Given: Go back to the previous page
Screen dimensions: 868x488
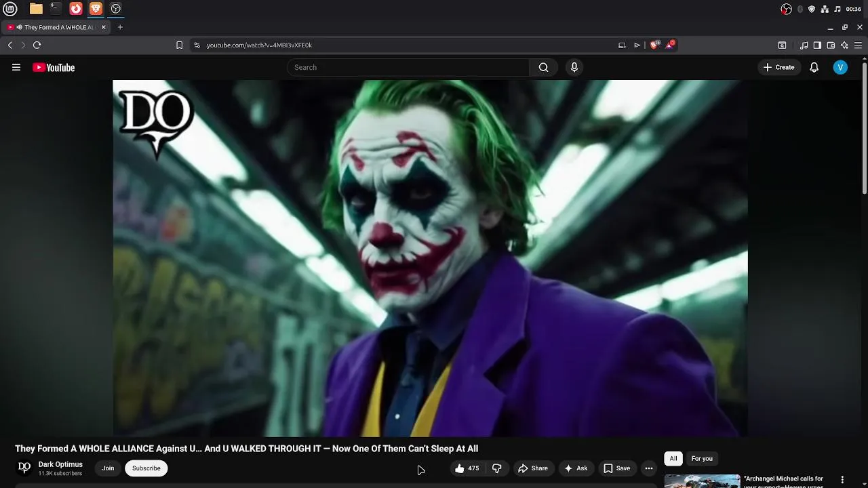Looking at the screenshot, I should pyautogui.click(x=9, y=45).
